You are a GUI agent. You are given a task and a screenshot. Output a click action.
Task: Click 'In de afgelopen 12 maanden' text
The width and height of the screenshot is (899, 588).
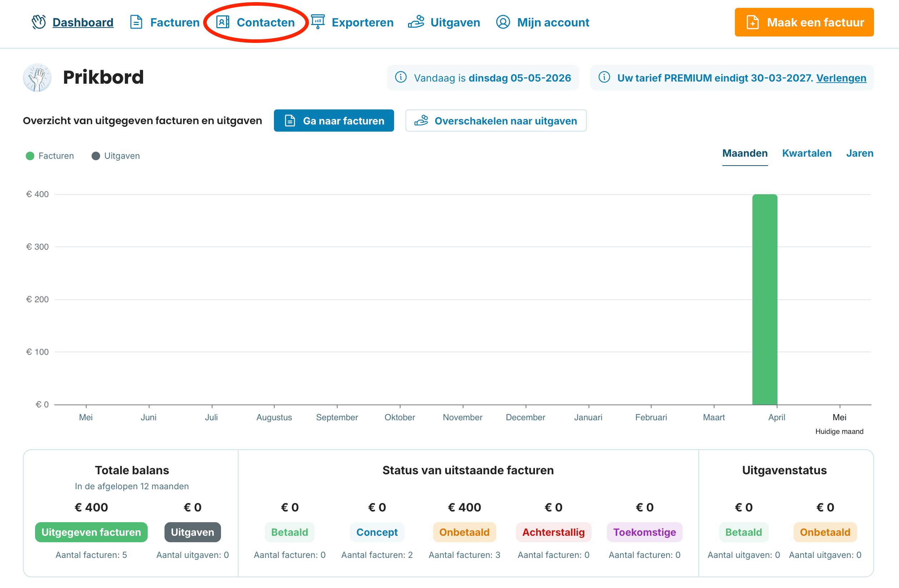click(x=132, y=486)
